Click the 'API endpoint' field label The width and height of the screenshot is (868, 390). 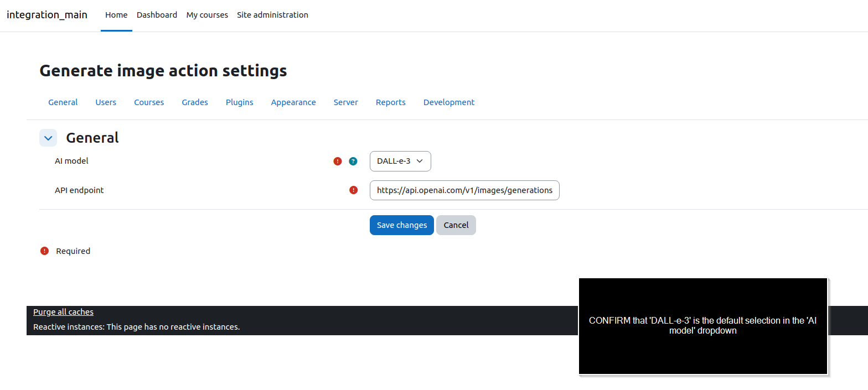tap(79, 190)
